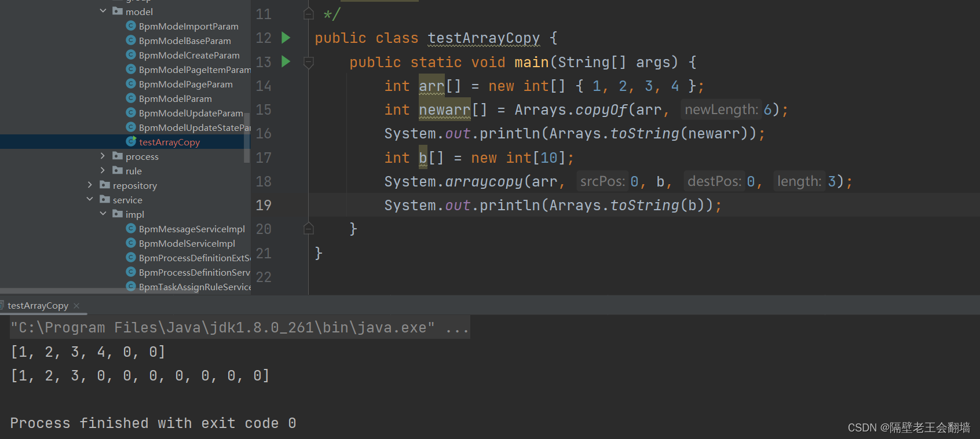Click the testArrayCopy class name in editor

484,38
